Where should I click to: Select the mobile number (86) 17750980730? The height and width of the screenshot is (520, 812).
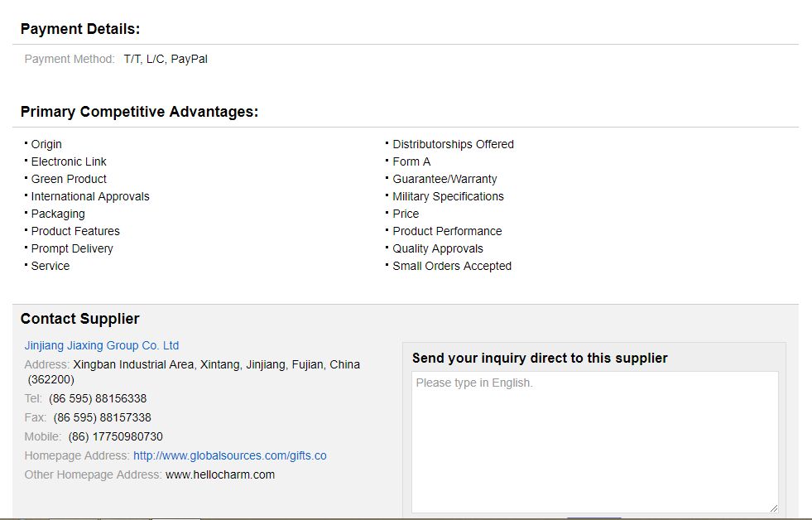(x=116, y=437)
